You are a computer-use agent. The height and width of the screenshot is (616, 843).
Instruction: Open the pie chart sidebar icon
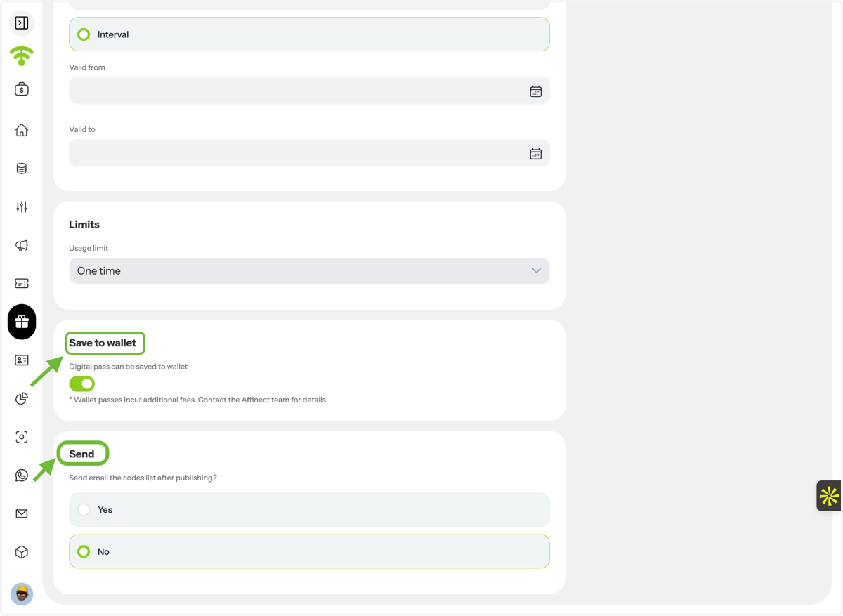click(22, 398)
